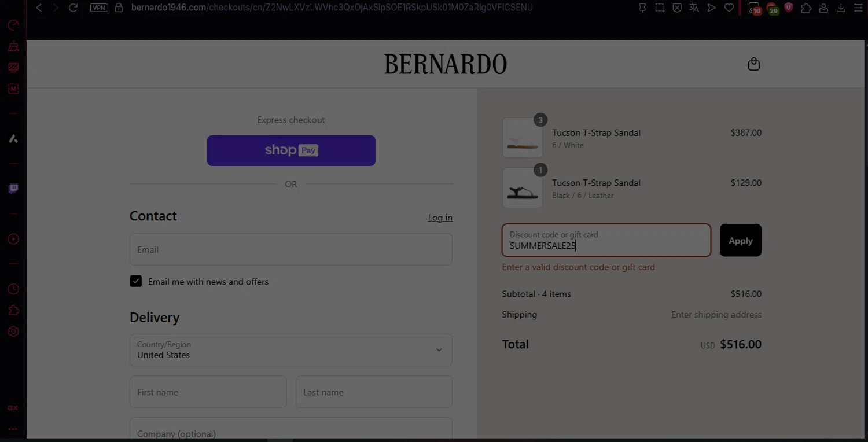Open the player sidebar icon

coord(13,239)
